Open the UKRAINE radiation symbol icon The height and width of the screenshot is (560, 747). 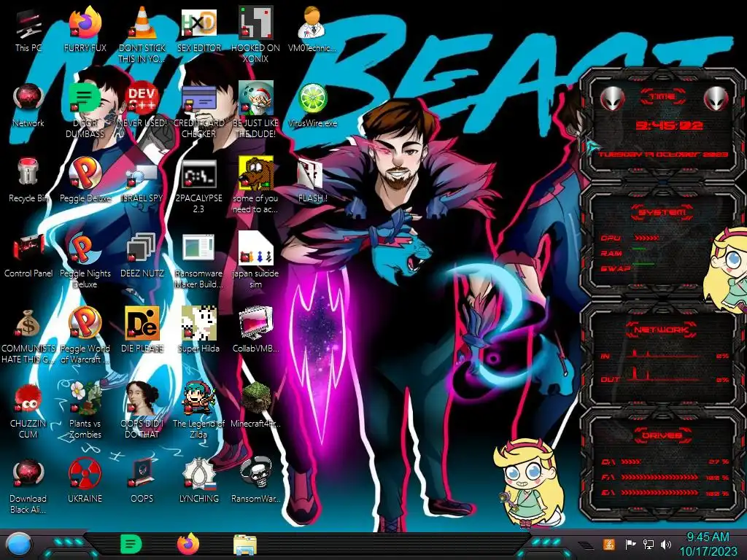85,473
